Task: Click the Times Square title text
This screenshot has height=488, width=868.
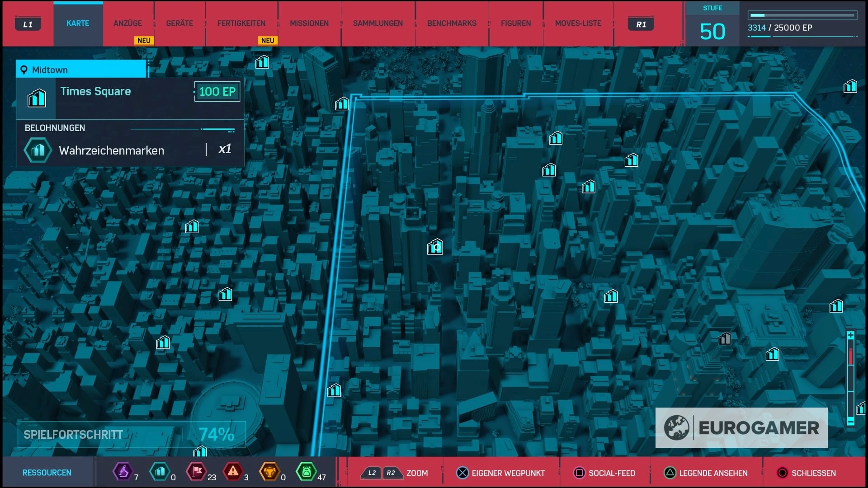Action: pos(95,91)
